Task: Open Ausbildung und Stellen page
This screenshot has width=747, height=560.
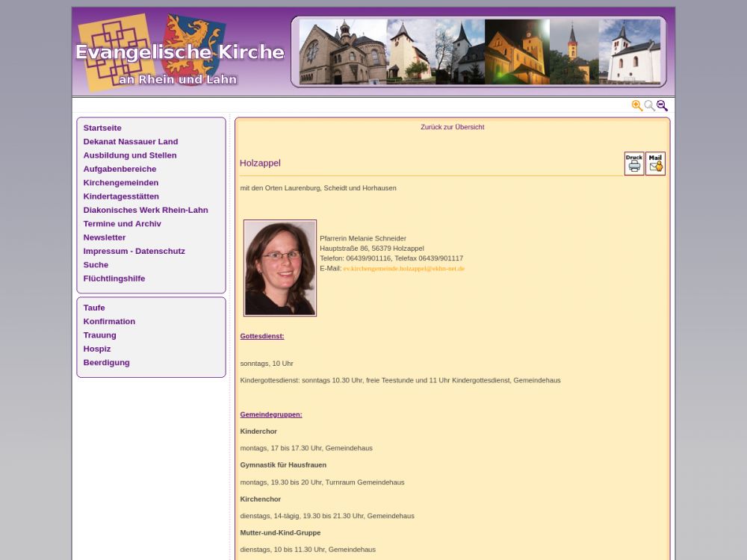Action: (130, 155)
